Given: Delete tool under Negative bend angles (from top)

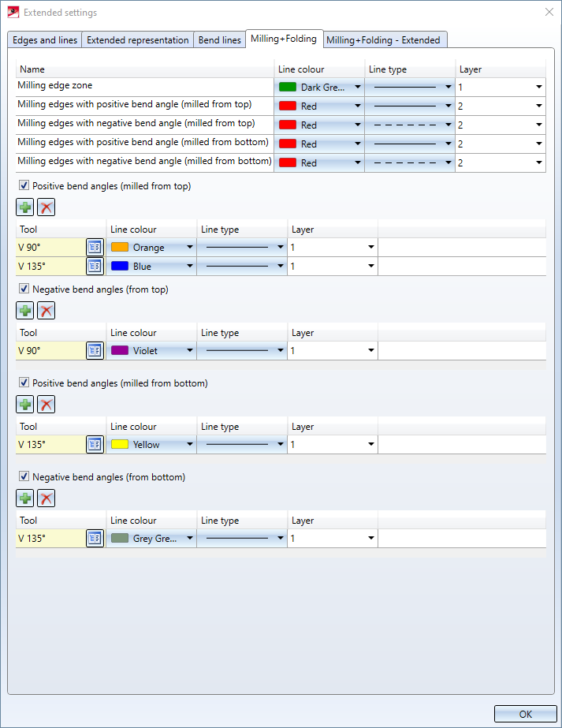Looking at the screenshot, I should coord(46,311).
